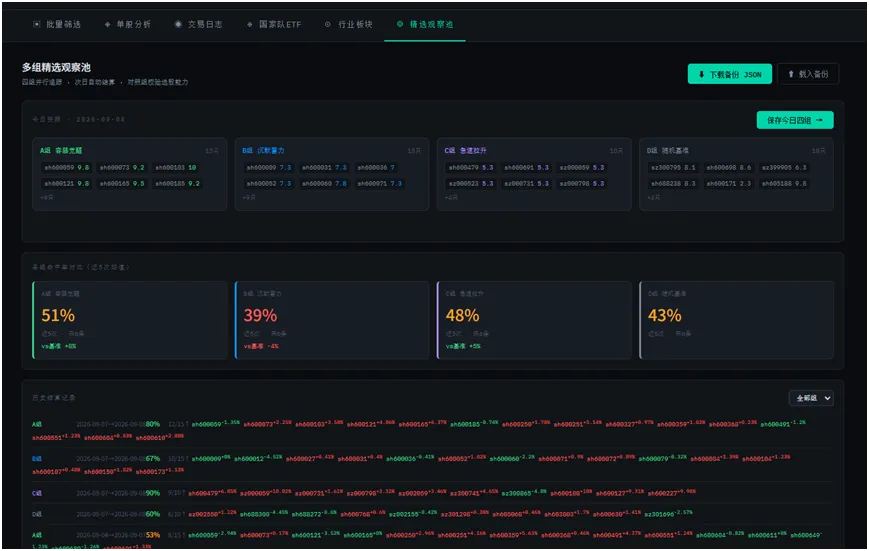Select the A组 51% hit-rate card

(x=130, y=320)
